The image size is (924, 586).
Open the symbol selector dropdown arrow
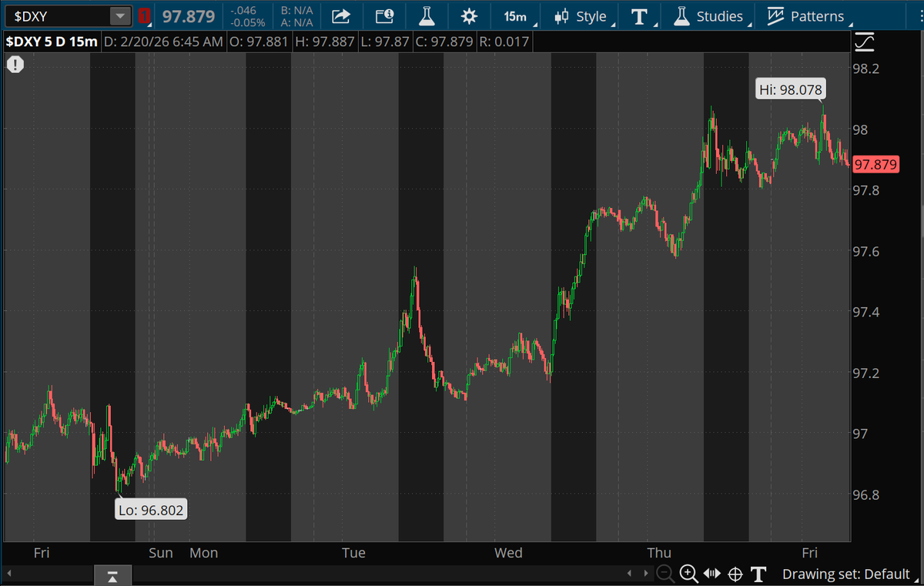pyautogui.click(x=120, y=15)
